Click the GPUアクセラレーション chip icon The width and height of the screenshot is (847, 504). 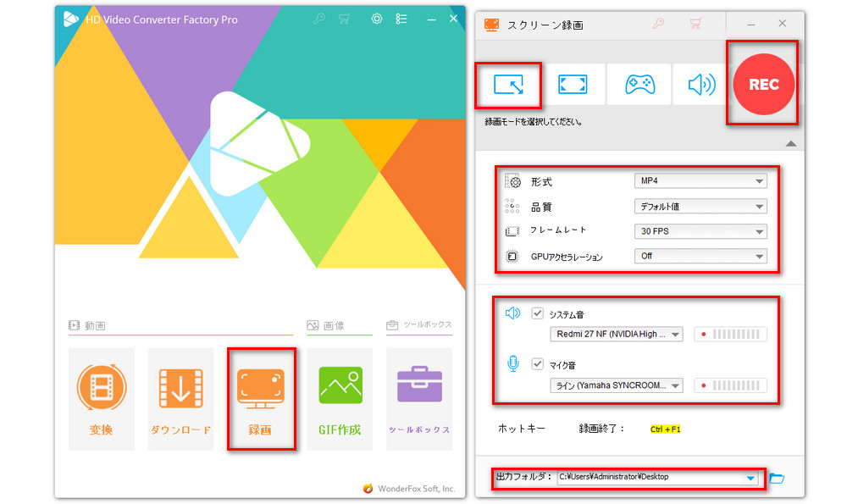[x=512, y=256]
